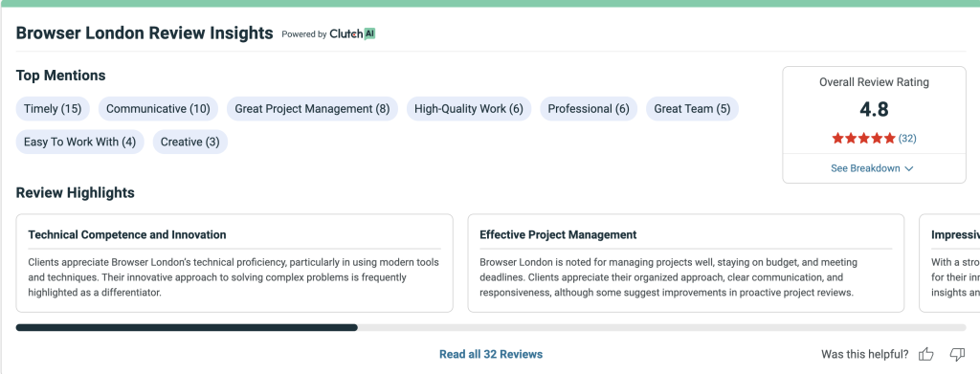Click the Clutch AI logo

click(352, 33)
